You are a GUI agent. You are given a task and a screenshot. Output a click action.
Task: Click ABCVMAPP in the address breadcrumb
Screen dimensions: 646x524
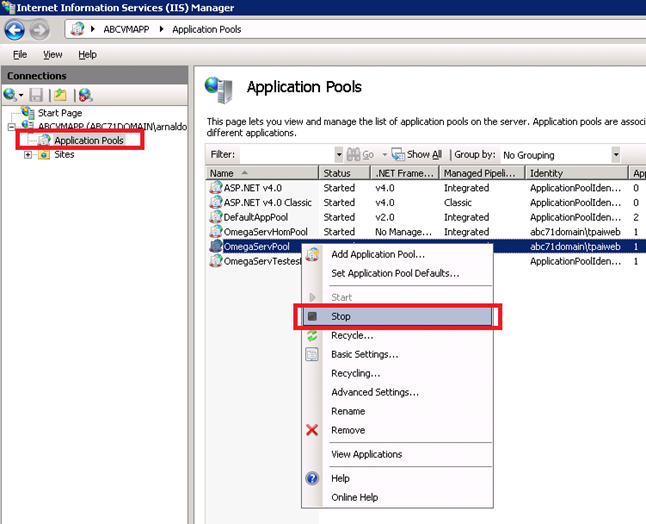[x=126, y=30]
